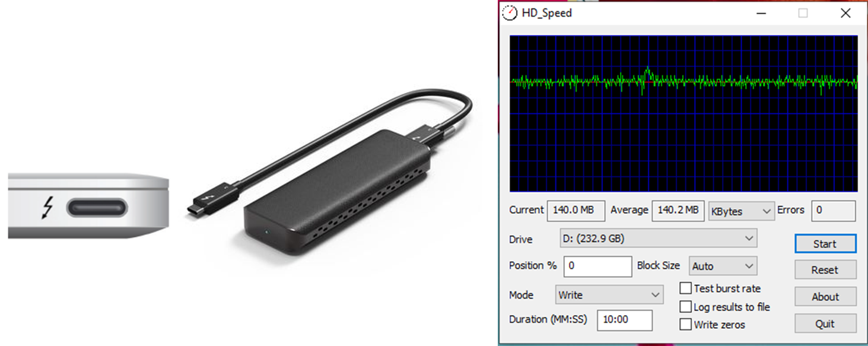Screen dimensions: 868x346
Task: Start the speed test
Action: click(x=825, y=244)
